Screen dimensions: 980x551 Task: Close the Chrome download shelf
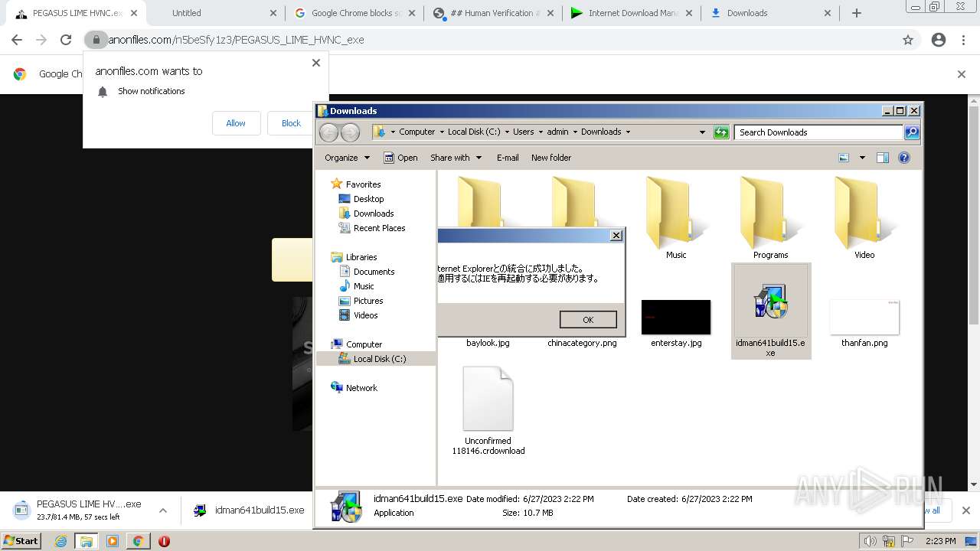(966, 510)
